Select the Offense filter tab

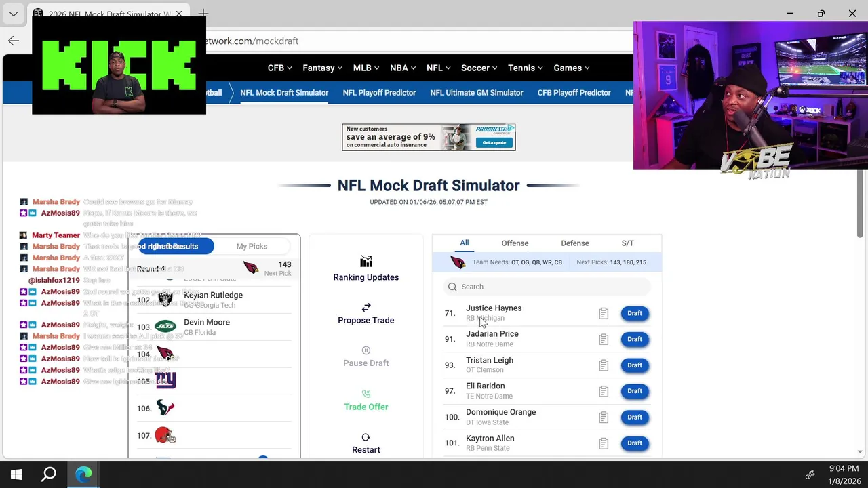point(515,243)
